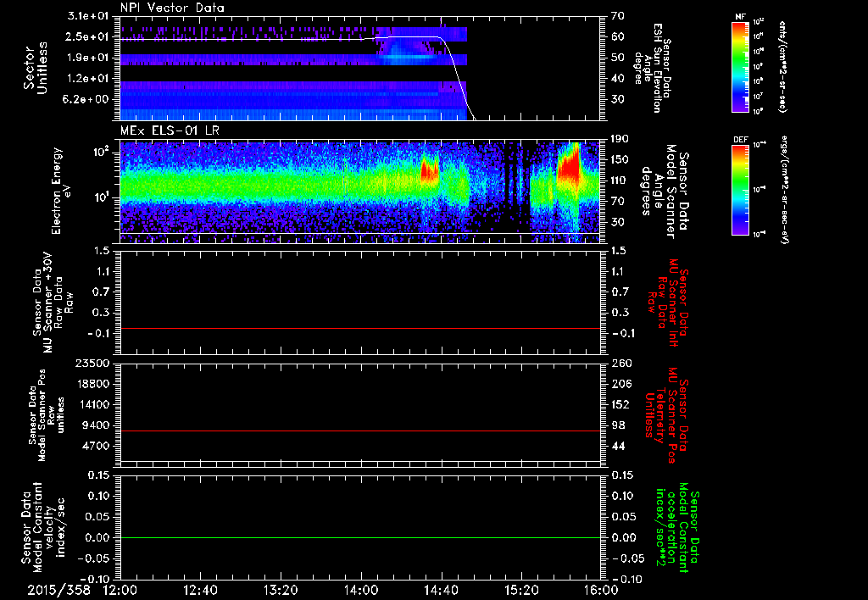Click the '260' telemetry axis tick
This screenshot has height=600, width=868.
tap(620, 363)
